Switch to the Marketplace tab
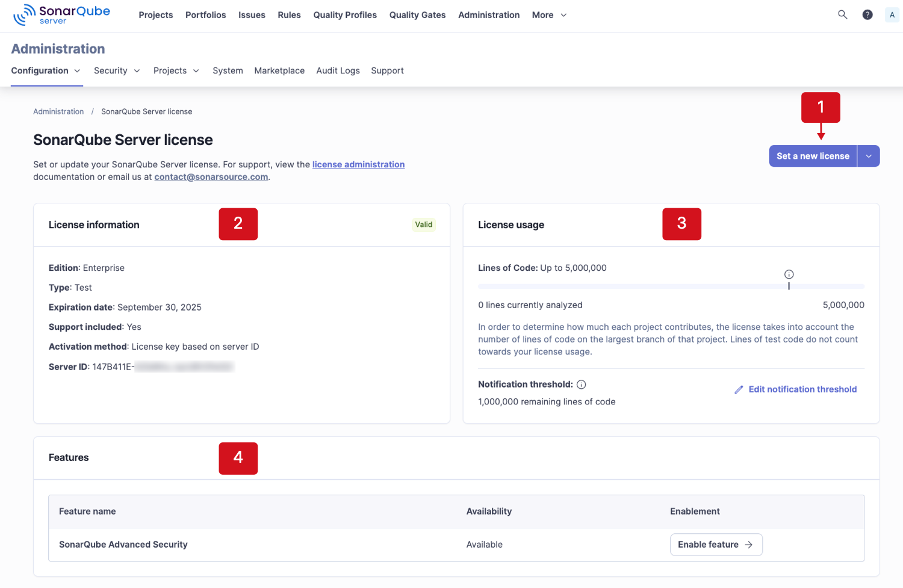The image size is (903, 588). 279,70
